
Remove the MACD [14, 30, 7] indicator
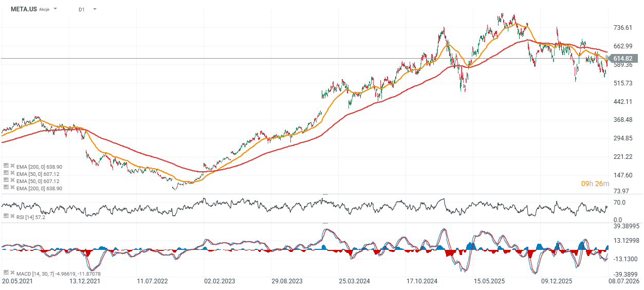click(x=12, y=273)
